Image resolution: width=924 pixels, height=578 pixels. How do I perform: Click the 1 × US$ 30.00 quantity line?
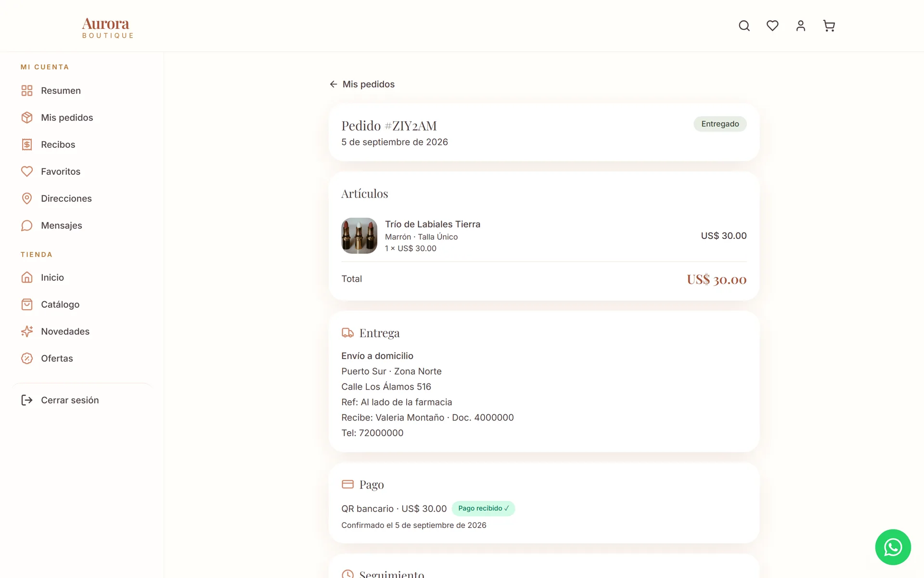coord(411,249)
